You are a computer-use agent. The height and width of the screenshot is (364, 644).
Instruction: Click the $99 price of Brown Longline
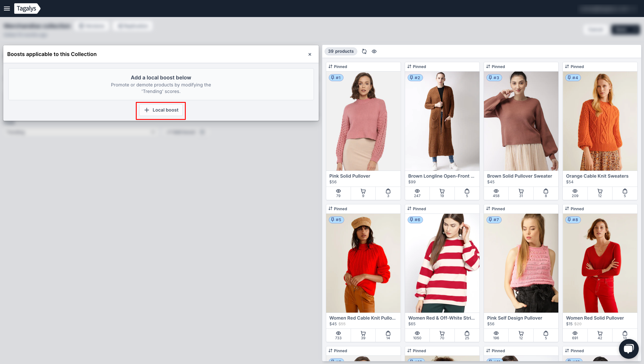412,182
